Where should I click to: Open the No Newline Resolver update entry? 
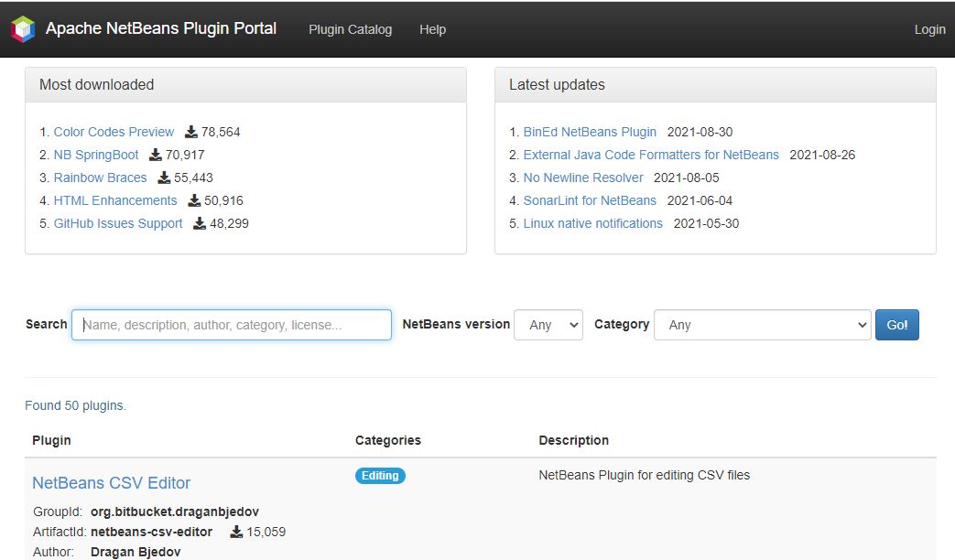[582, 177]
